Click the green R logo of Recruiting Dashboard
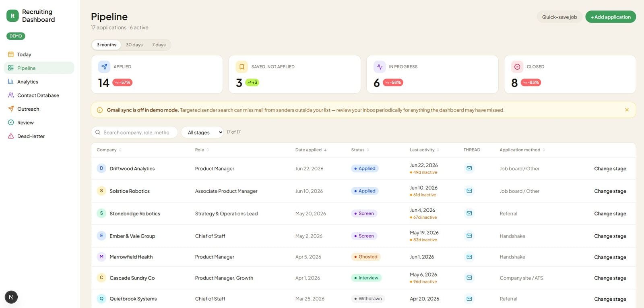644x308 pixels. pyautogui.click(x=12, y=16)
